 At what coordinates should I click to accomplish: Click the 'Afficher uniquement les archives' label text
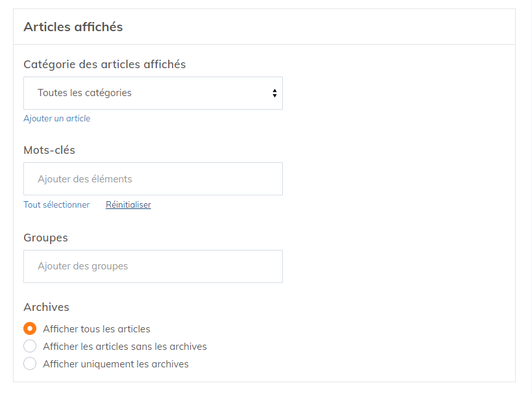(115, 364)
